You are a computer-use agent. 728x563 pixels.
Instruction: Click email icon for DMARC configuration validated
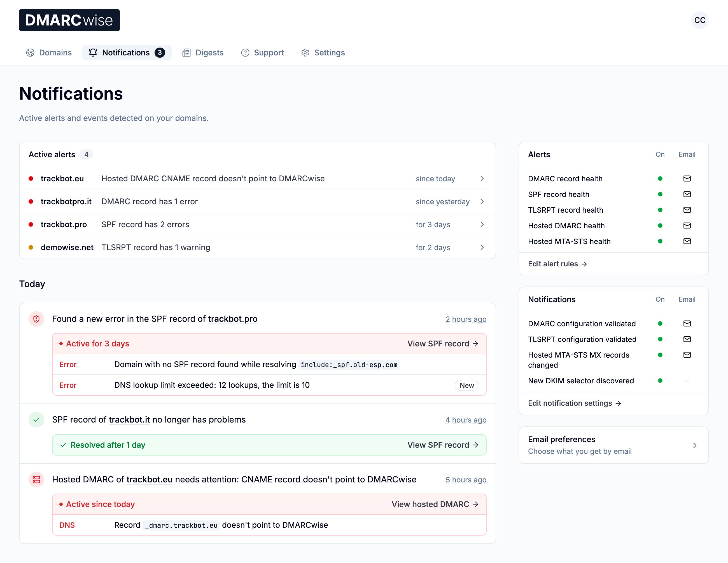tap(687, 323)
